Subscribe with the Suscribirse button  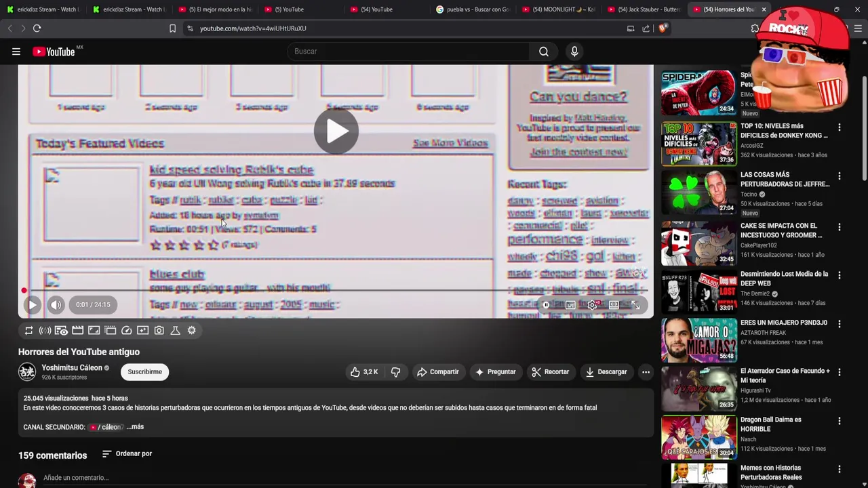click(144, 372)
